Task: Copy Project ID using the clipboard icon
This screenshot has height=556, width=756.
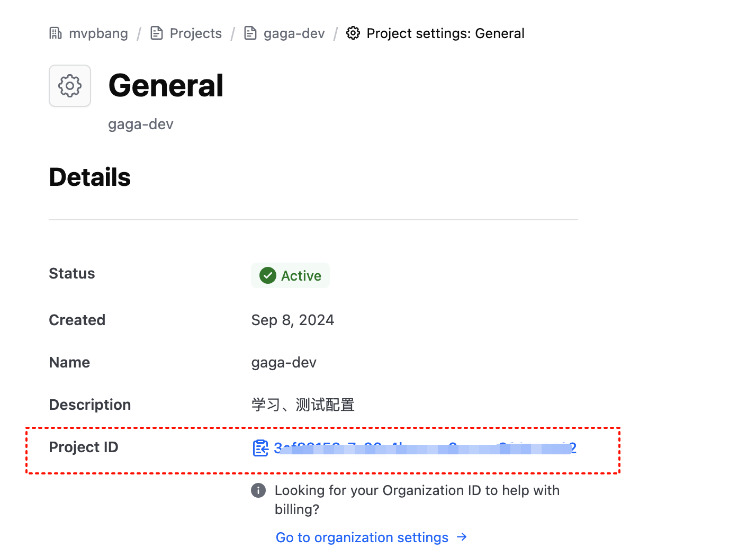Action: (x=260, y=448)
